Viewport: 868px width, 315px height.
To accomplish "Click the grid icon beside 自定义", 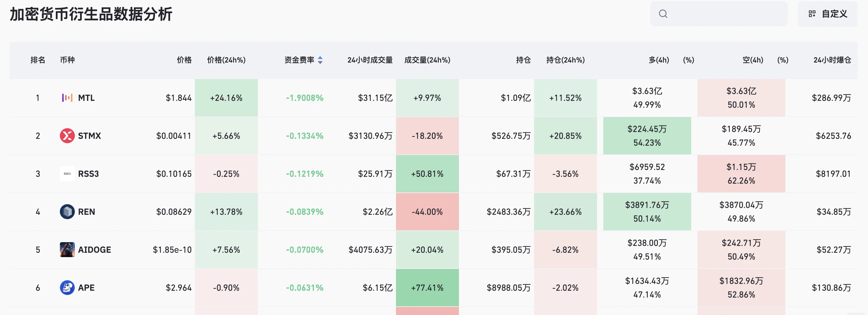I will [x=812, y=14].
